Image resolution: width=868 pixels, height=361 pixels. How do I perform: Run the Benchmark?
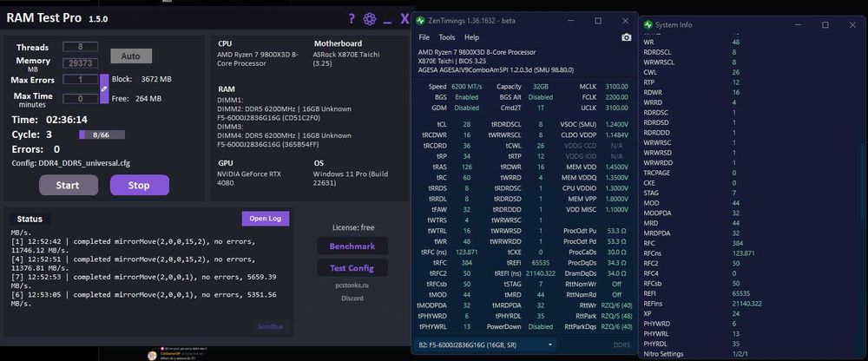coord(352,246)
